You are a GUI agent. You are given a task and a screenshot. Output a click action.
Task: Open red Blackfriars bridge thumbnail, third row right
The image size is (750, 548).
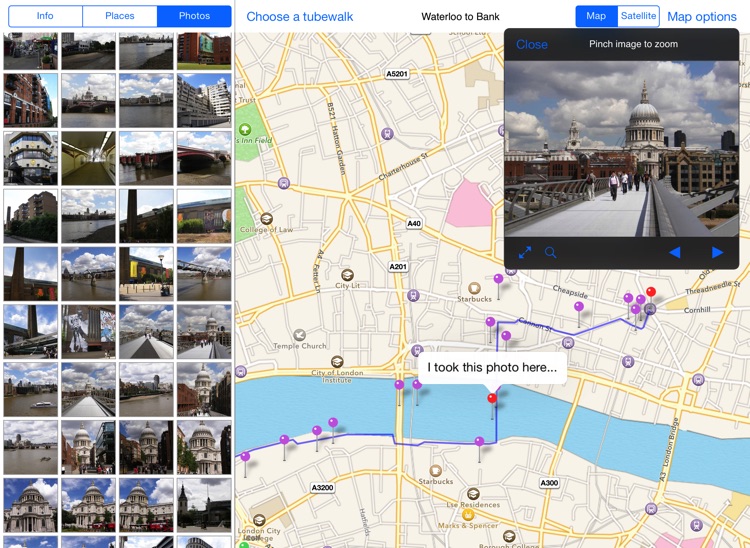204,158
